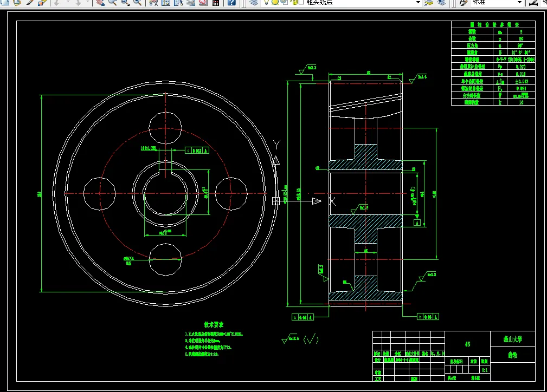This screenshot has width=547, height=392.
Task: Click the roughness symbol Ra12.5 below drawing
Action: [290, 339]
